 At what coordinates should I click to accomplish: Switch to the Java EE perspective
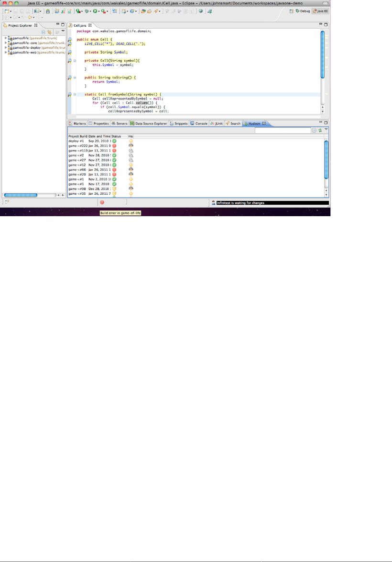(x=321, y=11)
